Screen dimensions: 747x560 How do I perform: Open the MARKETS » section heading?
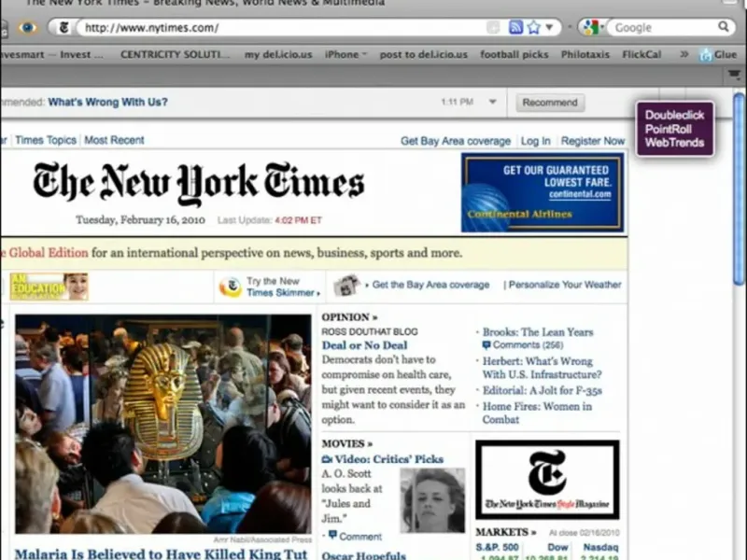click(x=505, y=532)
